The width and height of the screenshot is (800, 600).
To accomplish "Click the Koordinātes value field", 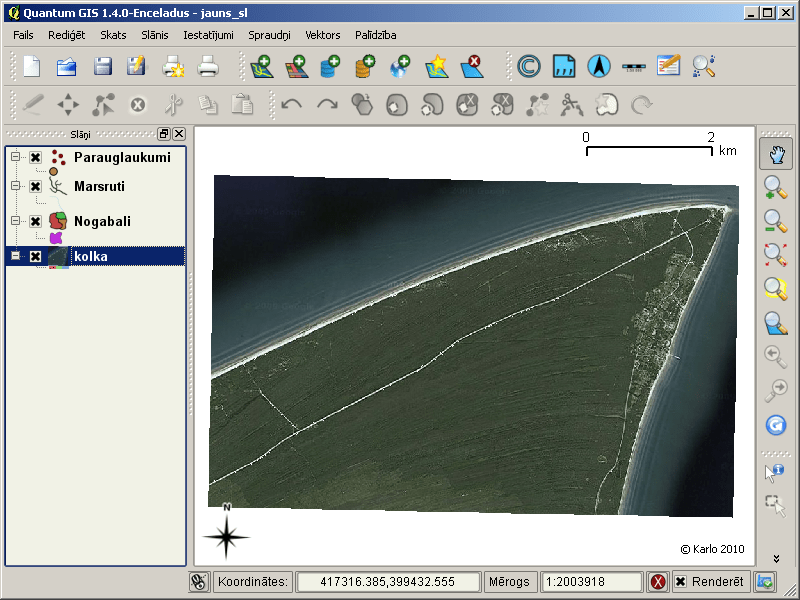I will (388, 582).
